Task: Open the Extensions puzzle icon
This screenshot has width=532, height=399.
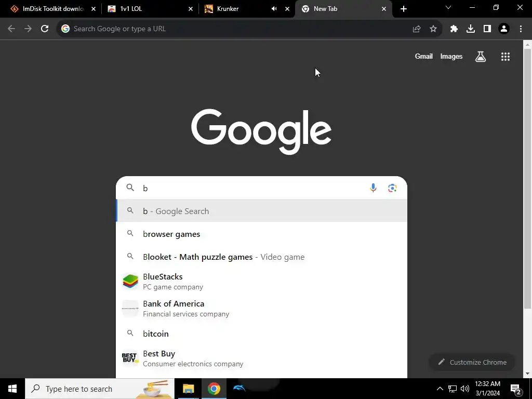Action: point(454,29)
